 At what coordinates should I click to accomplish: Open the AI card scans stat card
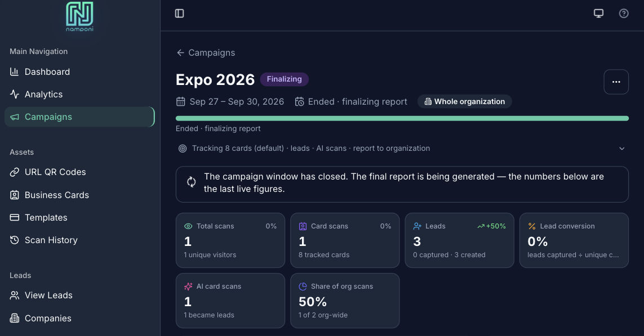(230, 301)
